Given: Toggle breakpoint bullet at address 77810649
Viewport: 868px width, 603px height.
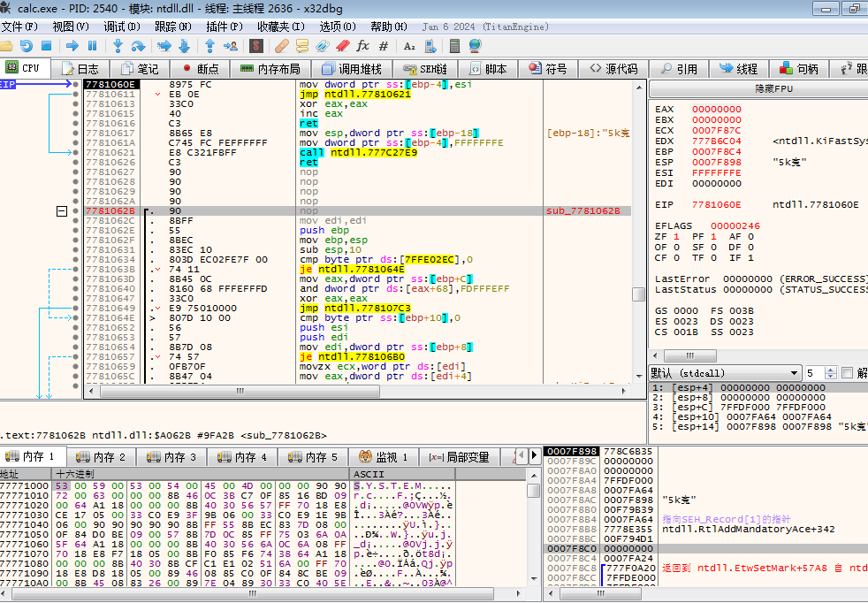Looking at the screenshot, I should [x=75, y=308].
